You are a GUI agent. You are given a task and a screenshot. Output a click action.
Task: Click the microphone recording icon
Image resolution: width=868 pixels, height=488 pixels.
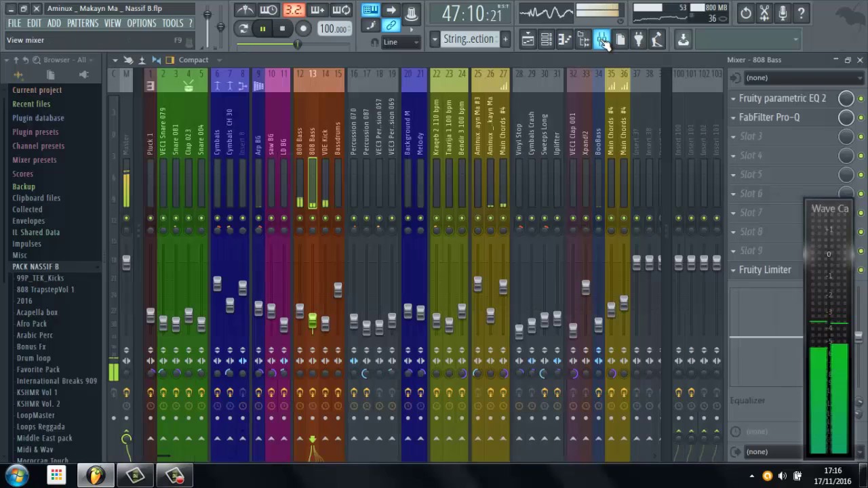coord(783,13)
